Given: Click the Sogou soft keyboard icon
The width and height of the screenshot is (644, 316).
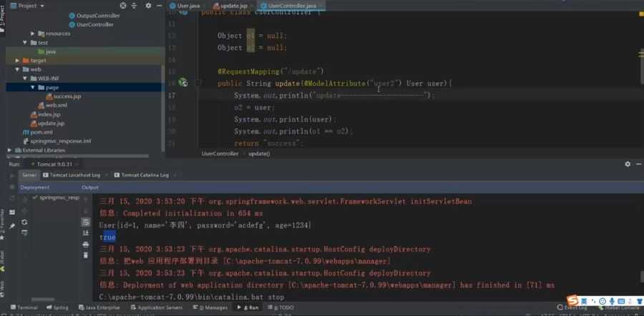Looking at the screenshot, I should (621, 302).
